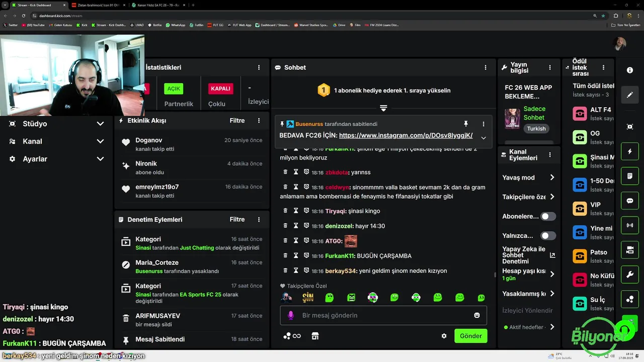644x362 pixels.
Task: Select the ŞİN text emote
Action: pyautogui.click(x=308, y=297)
